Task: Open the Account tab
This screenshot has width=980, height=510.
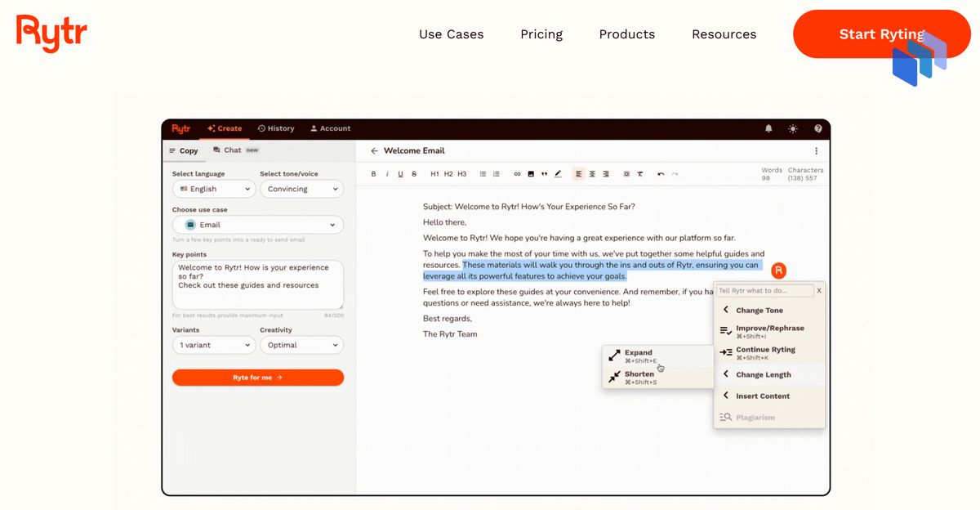Action: point(331,128)
